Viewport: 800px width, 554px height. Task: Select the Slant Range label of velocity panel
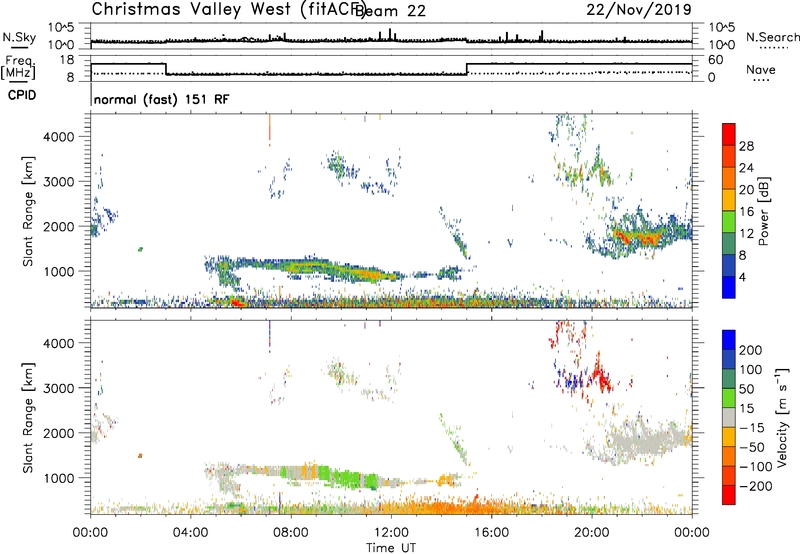(28, 418)
